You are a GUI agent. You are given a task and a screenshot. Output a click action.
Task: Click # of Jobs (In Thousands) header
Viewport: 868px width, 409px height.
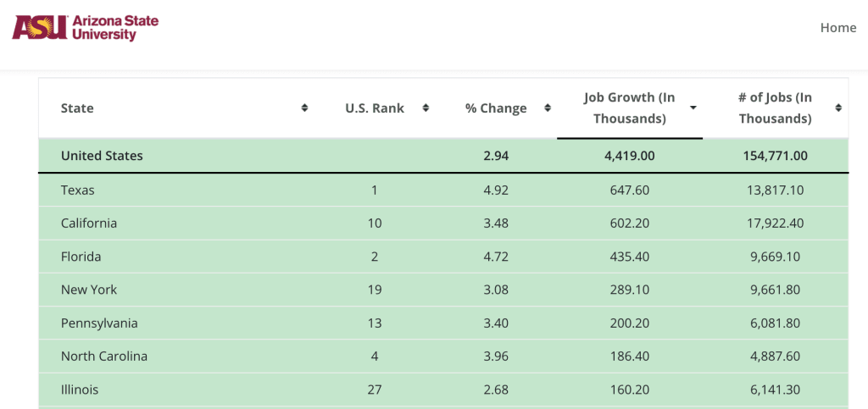pos(775,108)
